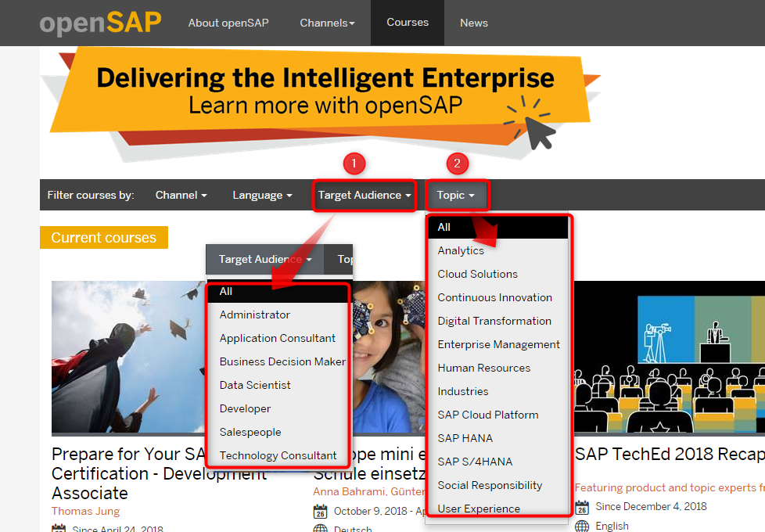Open Target Audience in the Filter courses by bar
Screen dimensions: 765x532
click(x=365, y=195)
